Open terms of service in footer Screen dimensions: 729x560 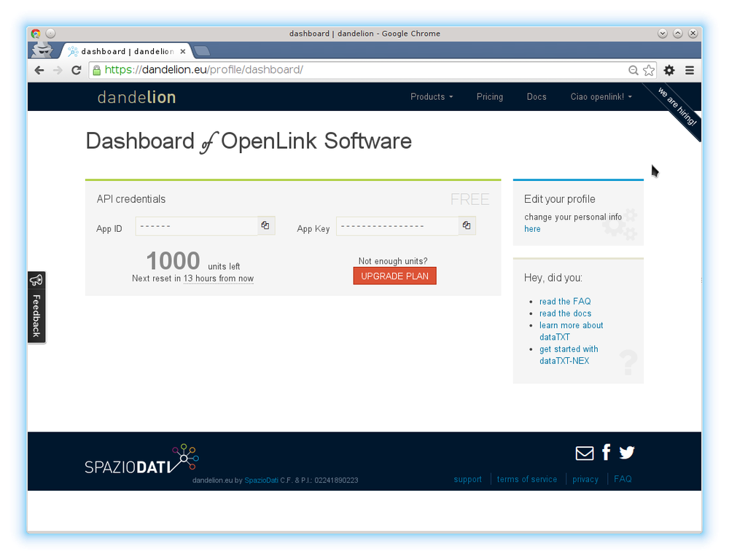coord(527,479)
